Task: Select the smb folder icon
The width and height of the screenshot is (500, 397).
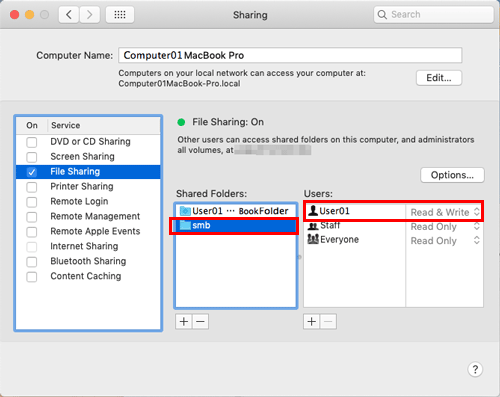Action: click(x=185, y=225)
